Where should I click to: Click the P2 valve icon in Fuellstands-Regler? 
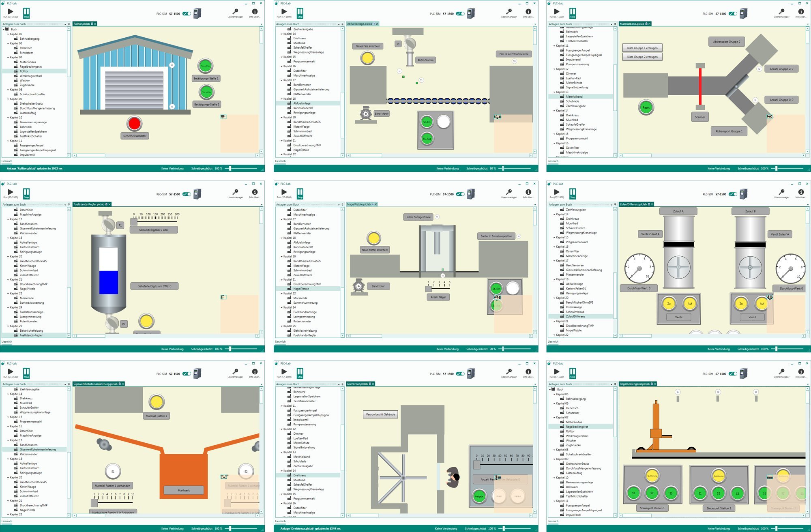tap(112, 323)
